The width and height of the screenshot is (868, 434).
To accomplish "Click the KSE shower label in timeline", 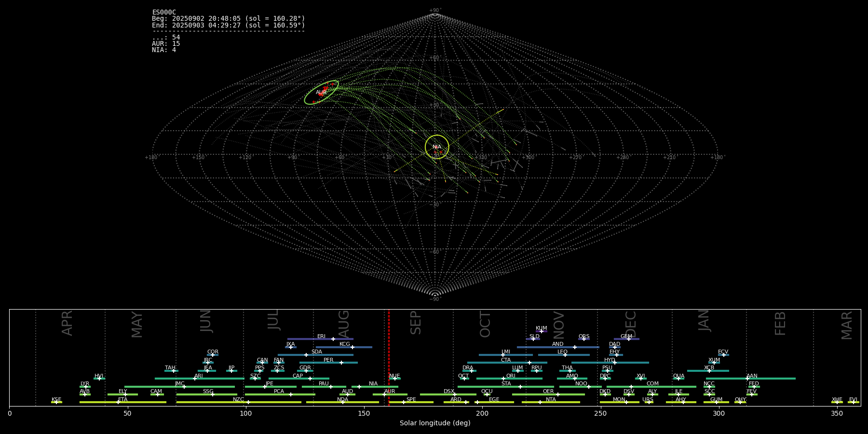I will click(x=56, y=400).
